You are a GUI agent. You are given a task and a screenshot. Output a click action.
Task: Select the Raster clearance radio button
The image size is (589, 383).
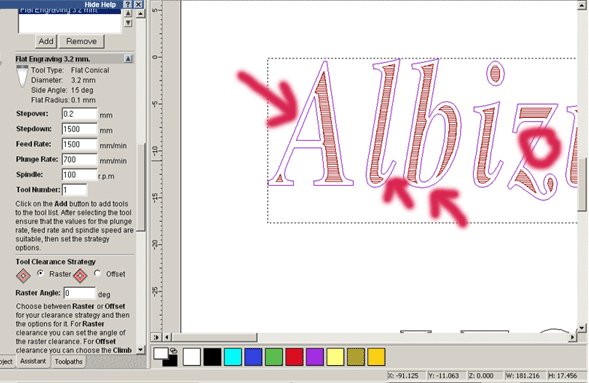pos(41,274)
